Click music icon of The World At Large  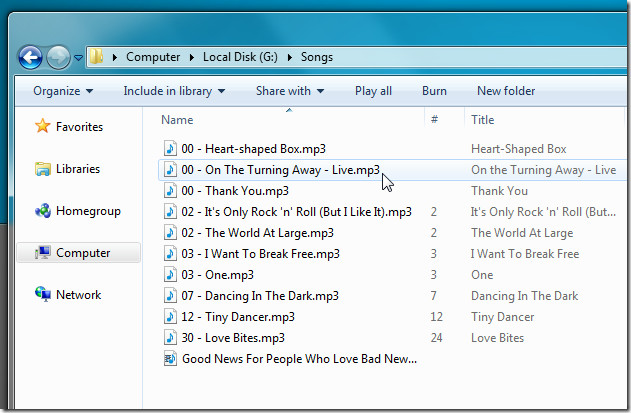coord(170,232)
